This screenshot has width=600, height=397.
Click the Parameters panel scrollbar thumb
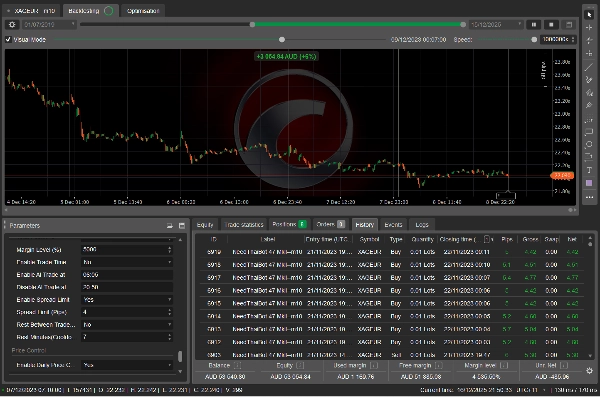180,356
